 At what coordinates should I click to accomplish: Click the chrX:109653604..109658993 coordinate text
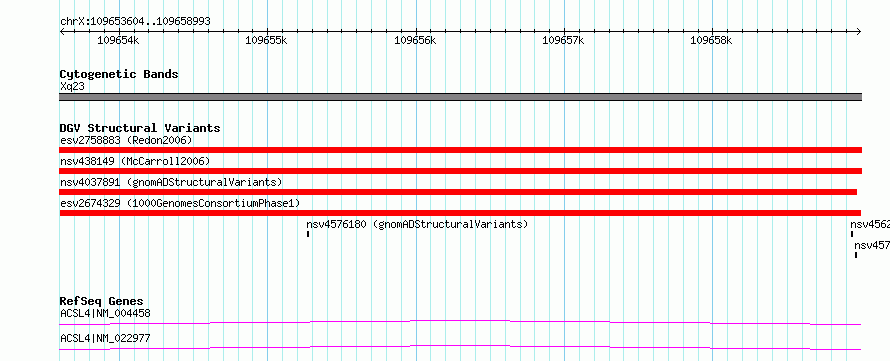[135, 22]
